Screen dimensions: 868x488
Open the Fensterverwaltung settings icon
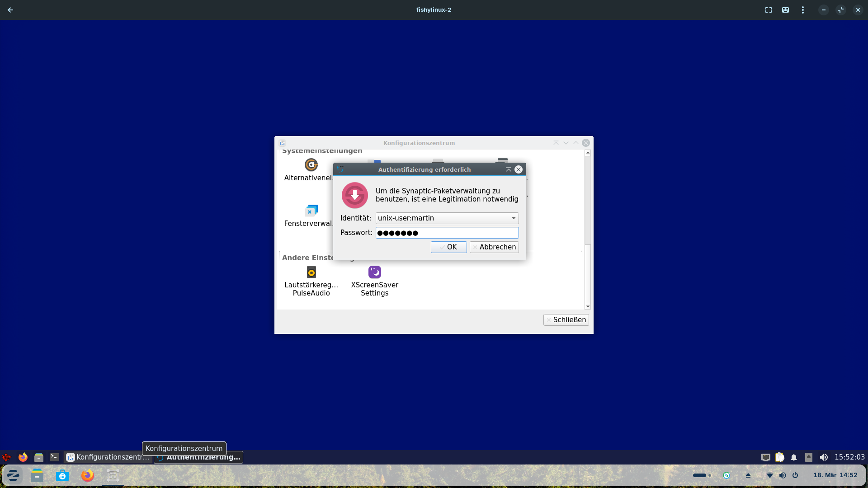(311, 211)
